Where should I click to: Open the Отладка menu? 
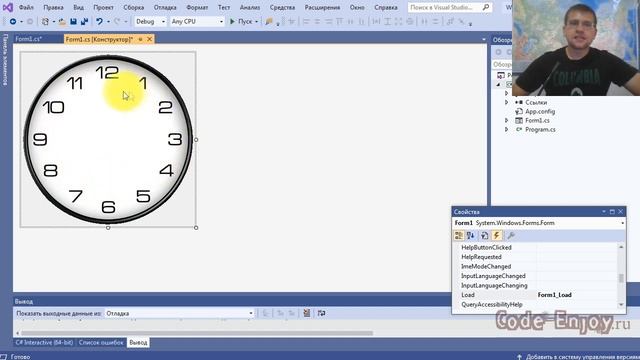point(165,7)
